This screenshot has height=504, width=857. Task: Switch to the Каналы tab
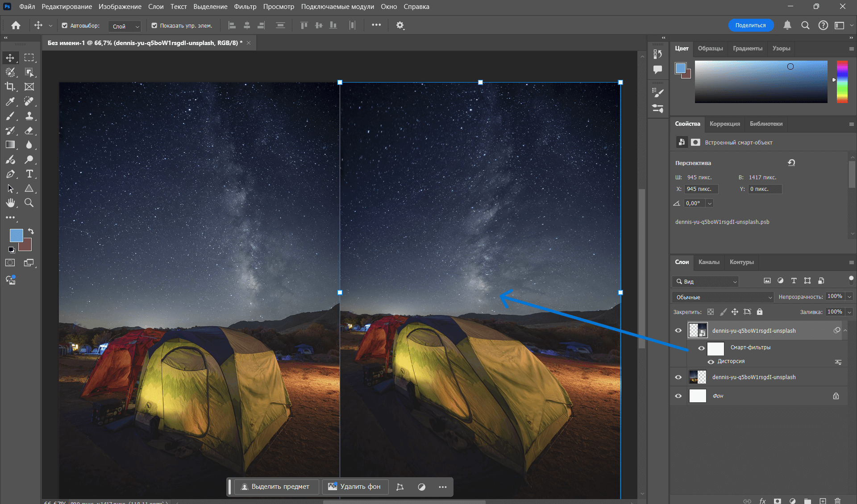[x=709, y=262]
